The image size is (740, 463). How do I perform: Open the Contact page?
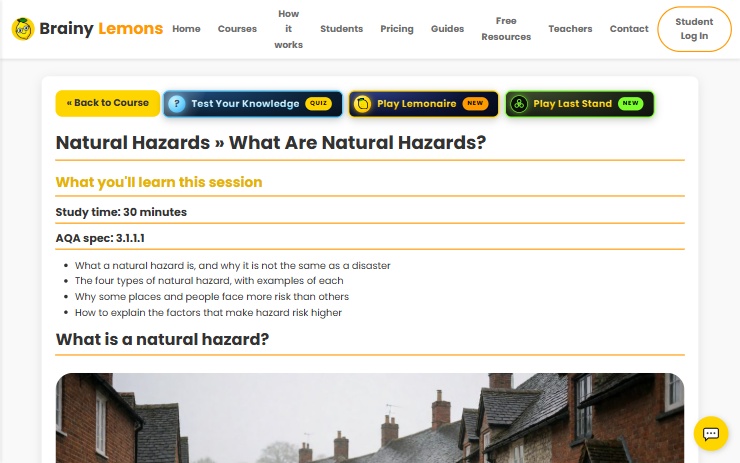coord(629,29)
